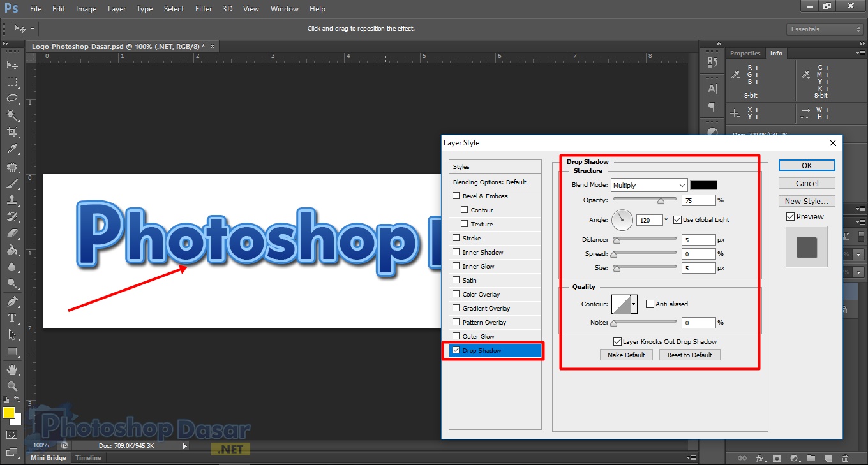The height and width of the screenshot is (465, 868).
Task: Click the yellow foreground color swatch
Action: pyautogui.click(x=9, y=413)
